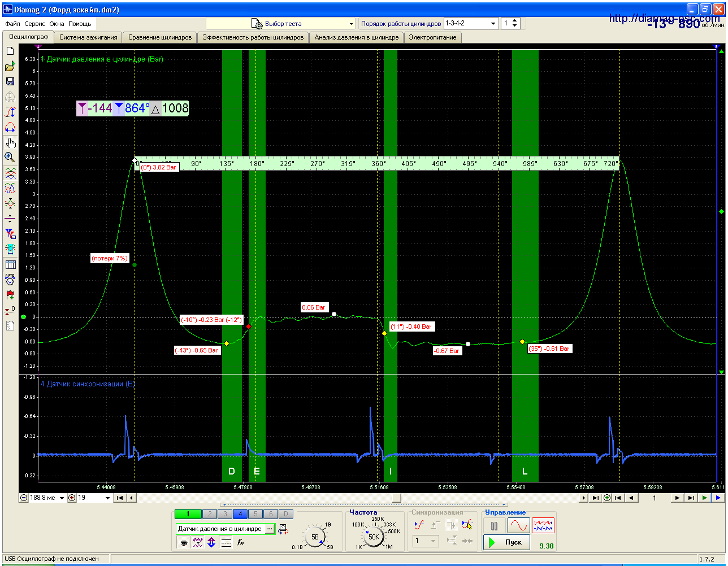Image resolution: width=728 pixels, height=566 pixels.
Task: Click the stacked waveforms display icon
Action: [x=10, y=173]
